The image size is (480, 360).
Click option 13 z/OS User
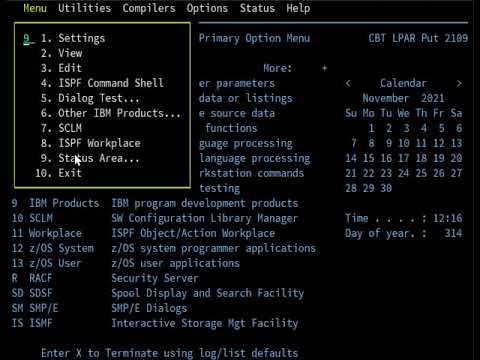click(x=47, y=263)
